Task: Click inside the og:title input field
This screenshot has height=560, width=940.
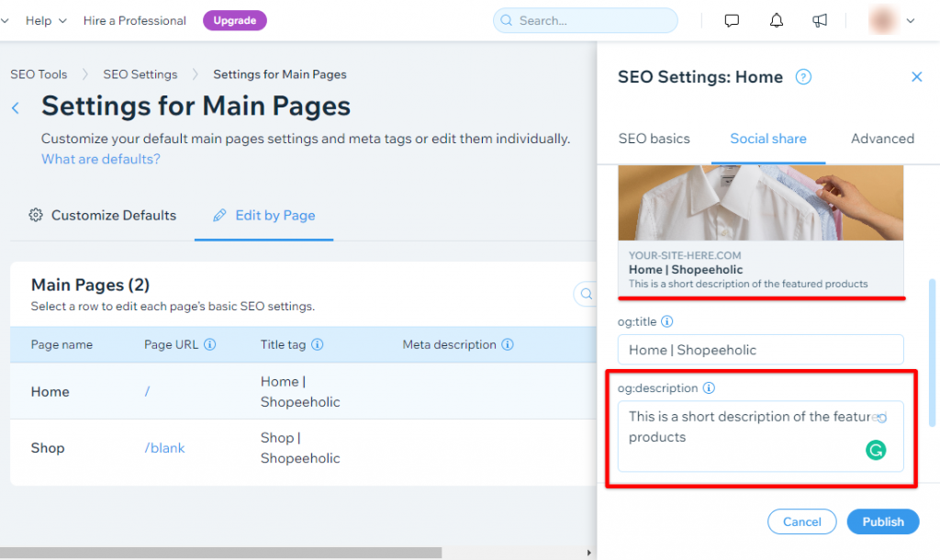Action: coord(760,350)
